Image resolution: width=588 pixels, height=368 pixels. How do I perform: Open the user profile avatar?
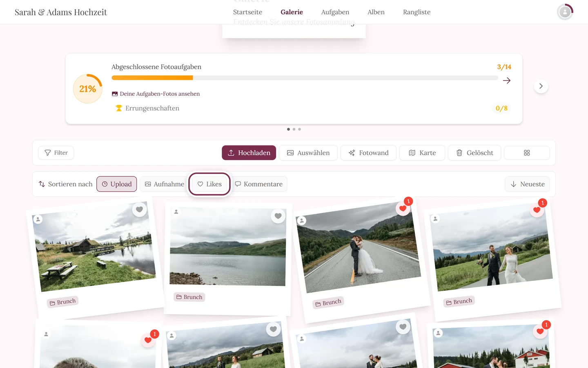click(x=565, y=12)
